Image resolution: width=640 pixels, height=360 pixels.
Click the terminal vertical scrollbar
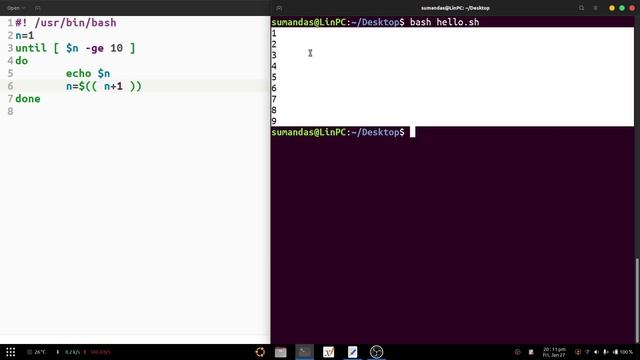pos(637,300)
